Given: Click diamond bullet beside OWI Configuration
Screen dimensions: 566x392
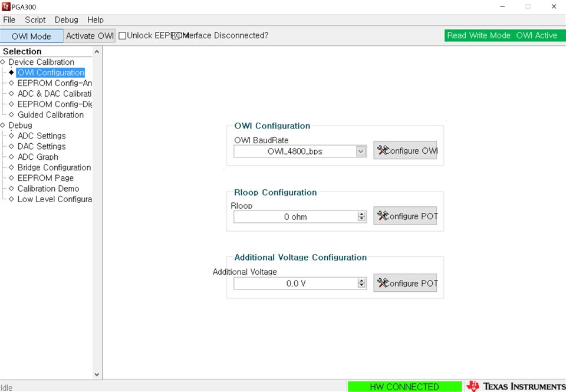Looking at the screenshot, I should pos(11,73).
